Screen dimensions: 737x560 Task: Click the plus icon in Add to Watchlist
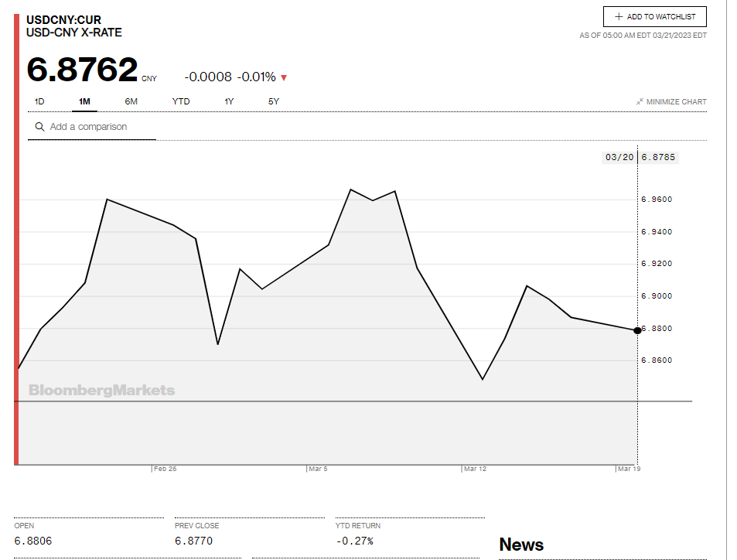[619, 17]
